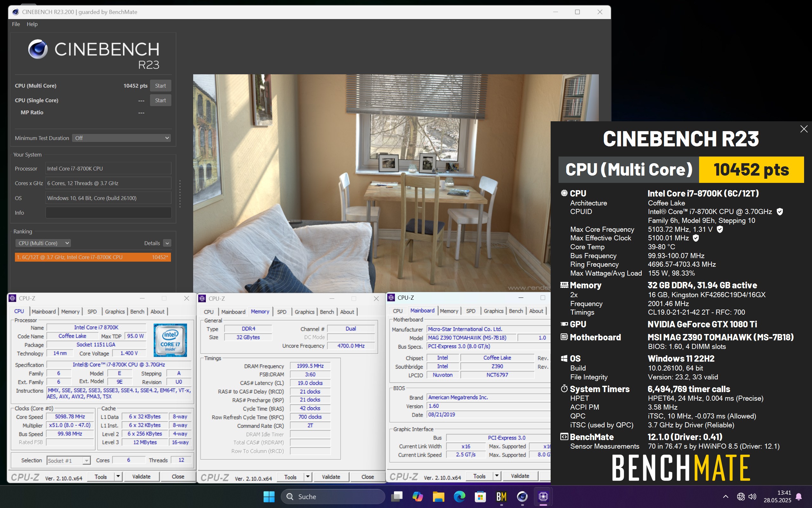
Task: Open File Explorer from taskbar
Action: tap(439, 496)
